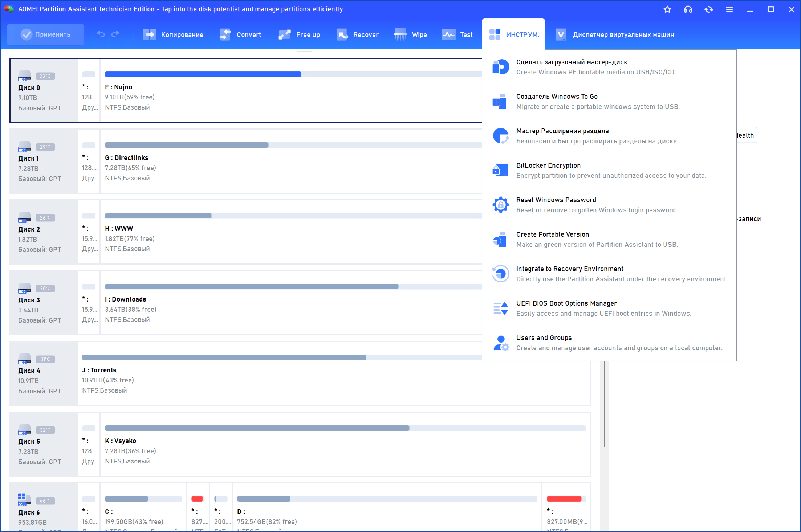This screenshot has height=532, width=801.
Task: Click the 32°C temperature badge of Диск 0
Action: coord(45,76)
